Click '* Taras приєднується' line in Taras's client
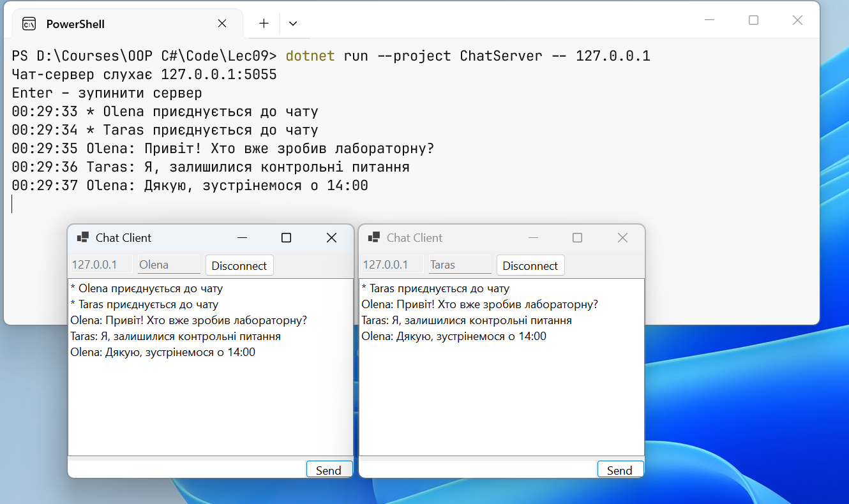 pos(435,288)
